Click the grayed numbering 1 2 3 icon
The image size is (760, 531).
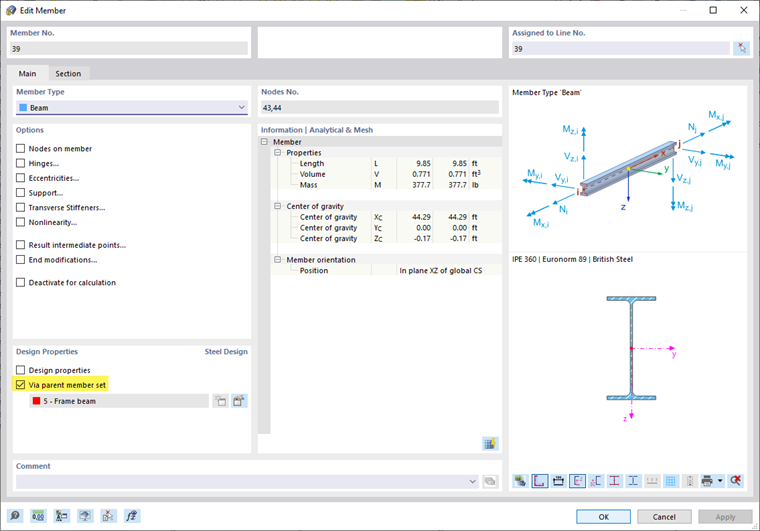pos(652,481)
